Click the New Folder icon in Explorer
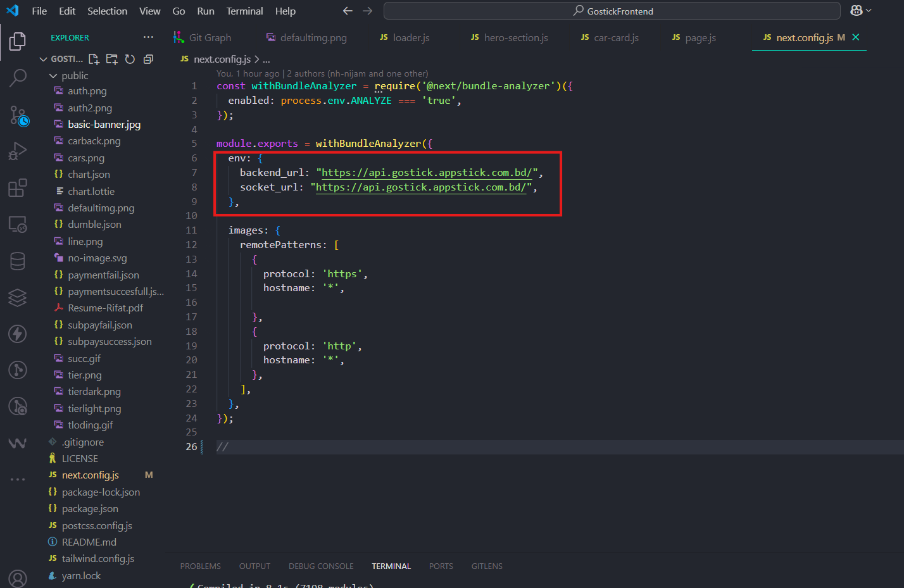The image size is (904, 588). pyautogui.click(x=112, y=59)
